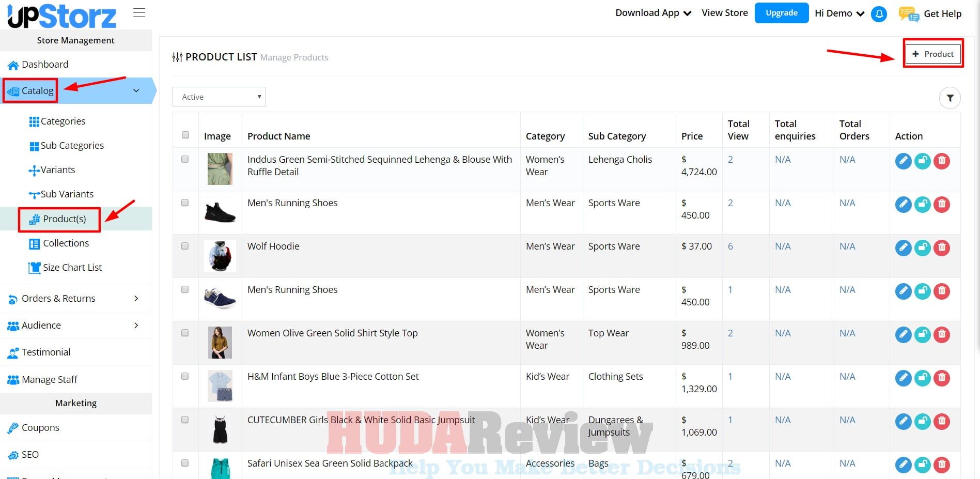Click the Get Help chat icon
This screenshot has height=479, width=980.
[x=908, y=14]
